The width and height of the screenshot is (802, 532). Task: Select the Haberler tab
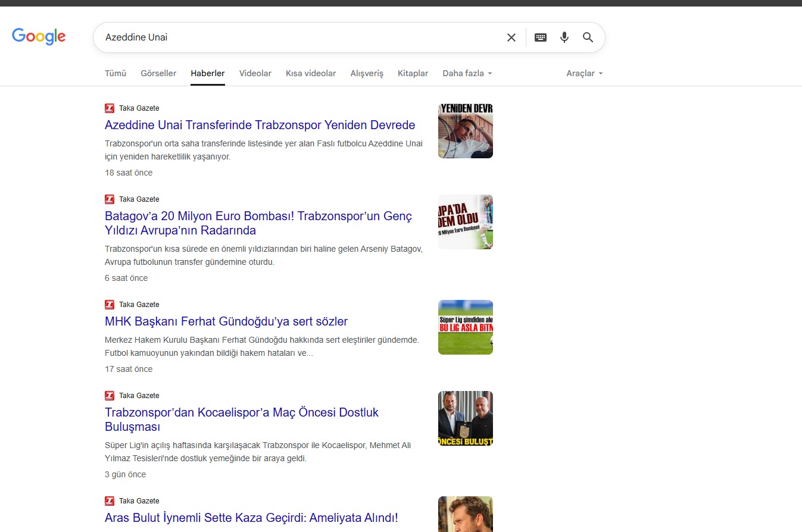[208, 73]
